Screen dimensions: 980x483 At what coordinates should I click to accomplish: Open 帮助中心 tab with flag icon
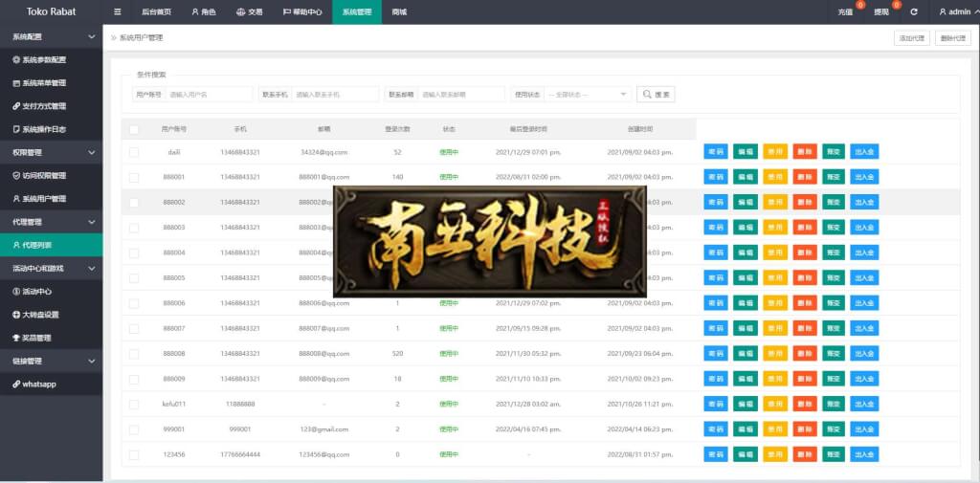click(x=302, y=11)
